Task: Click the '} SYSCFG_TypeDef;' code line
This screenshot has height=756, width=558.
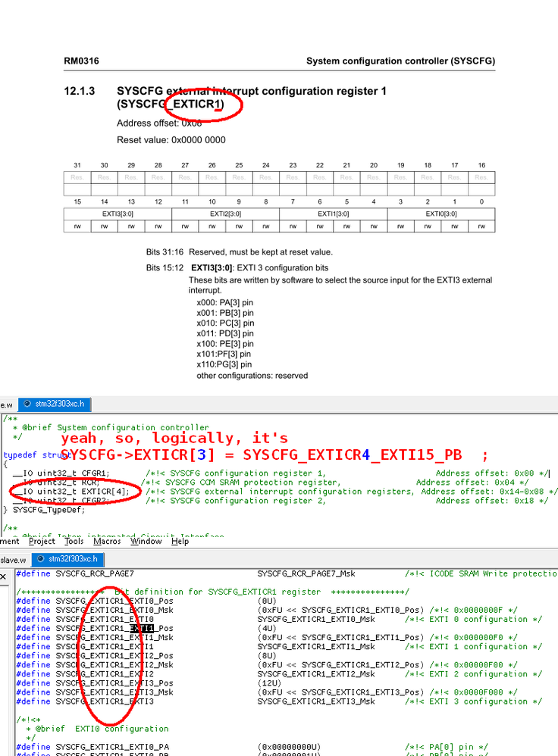Action: pos(44,510)
